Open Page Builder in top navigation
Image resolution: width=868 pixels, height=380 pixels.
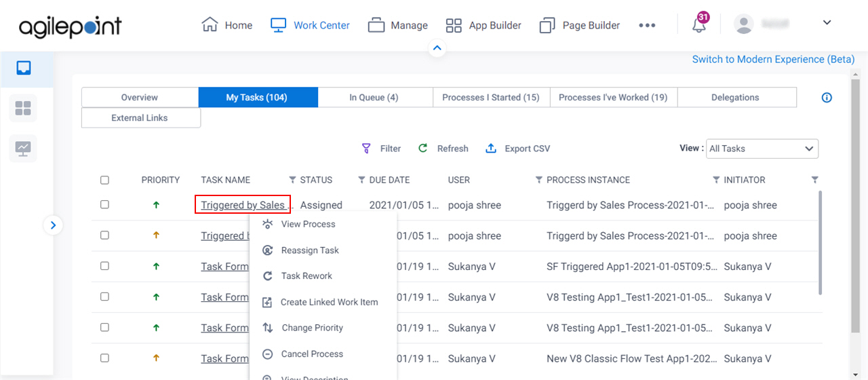(x=580, y=25)
